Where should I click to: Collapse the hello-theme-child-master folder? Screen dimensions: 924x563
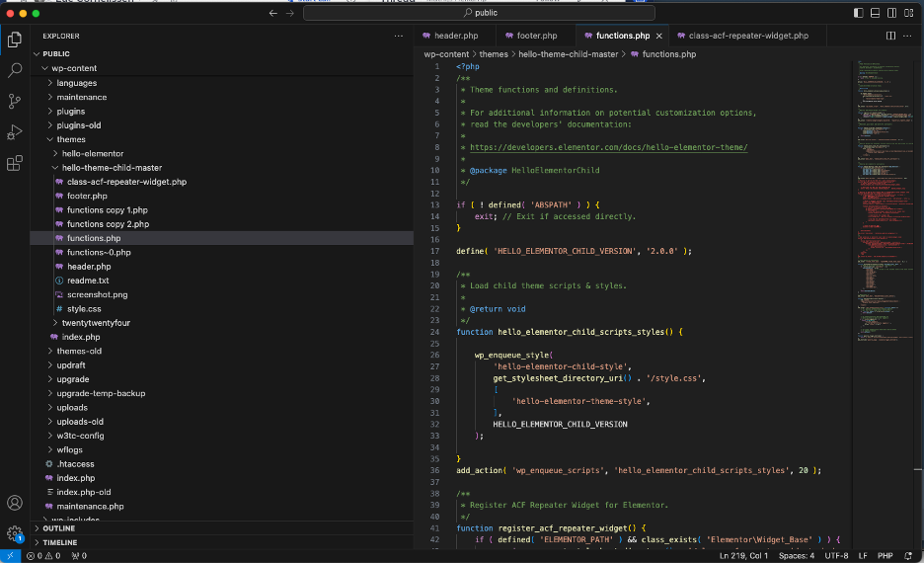111,168
